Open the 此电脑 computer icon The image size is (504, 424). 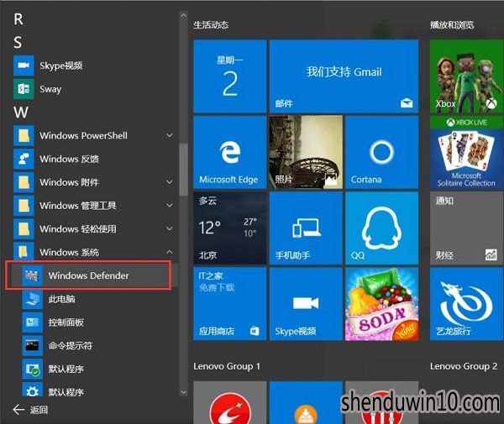32,299
